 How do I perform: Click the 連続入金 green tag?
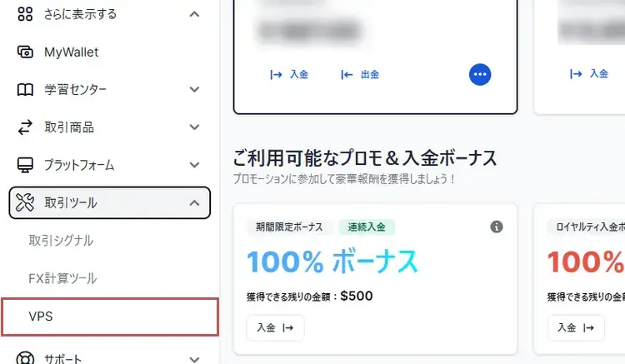pos(367,227)
